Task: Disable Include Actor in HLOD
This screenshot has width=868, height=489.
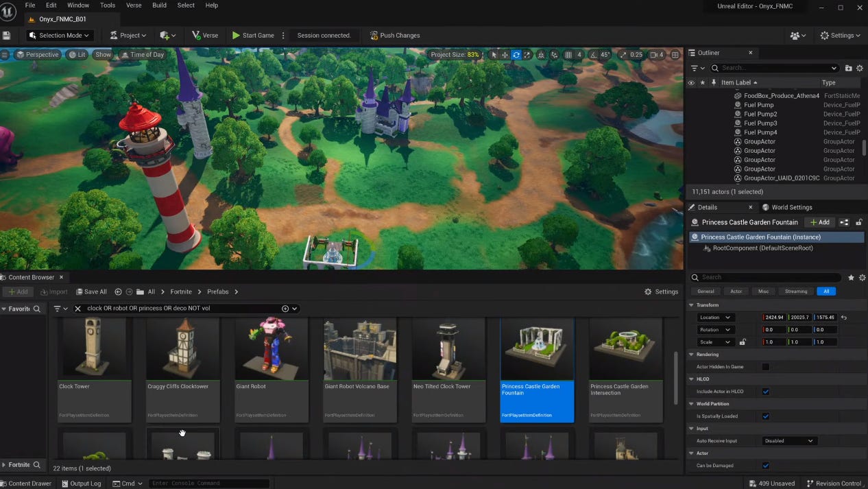Action: [766, 392]
